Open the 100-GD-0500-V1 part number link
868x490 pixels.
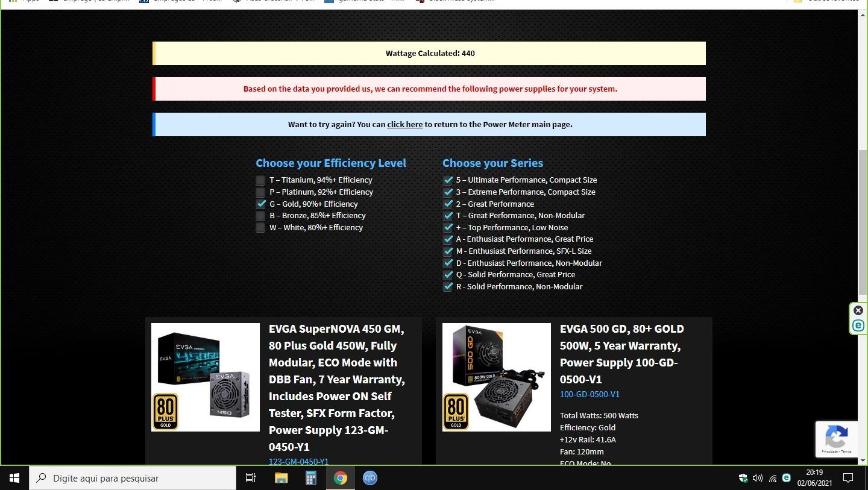(x=590, y=394)
